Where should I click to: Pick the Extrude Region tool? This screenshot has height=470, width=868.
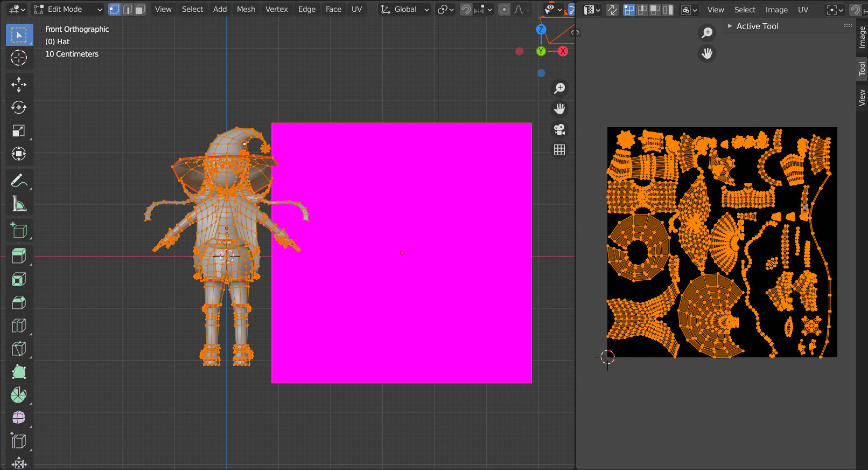pos(19,255)
